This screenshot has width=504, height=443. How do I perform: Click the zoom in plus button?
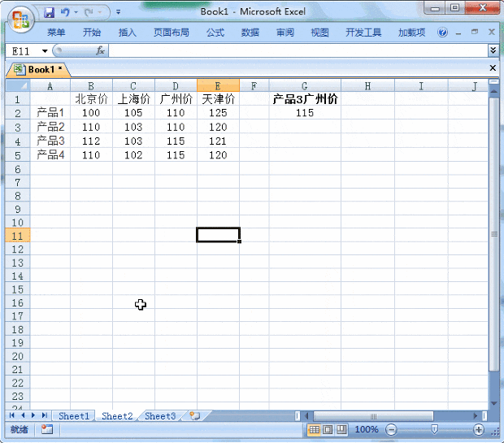[479, 429]
